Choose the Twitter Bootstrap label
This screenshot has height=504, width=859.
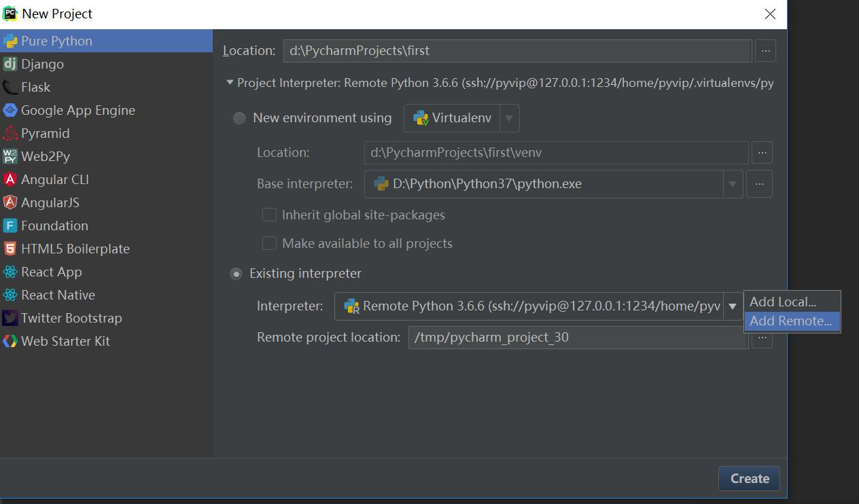pyautogui.click(x=71, y=318)
